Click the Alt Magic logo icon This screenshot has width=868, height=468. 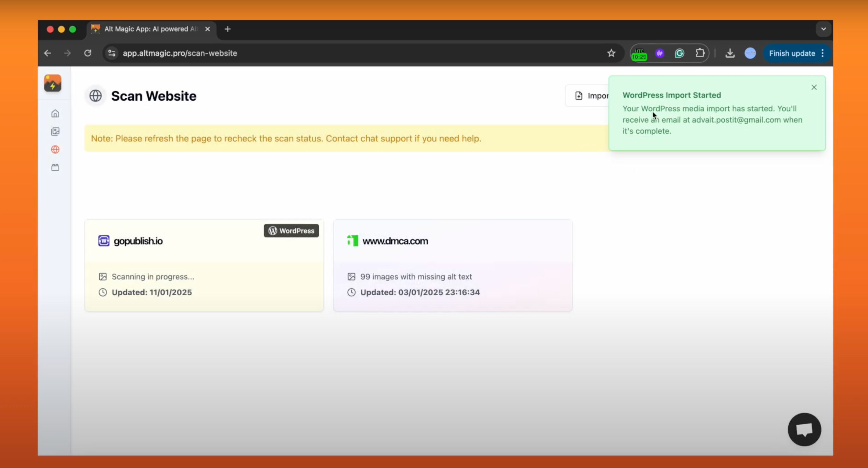pyautogui.click(x=53, y=83)
